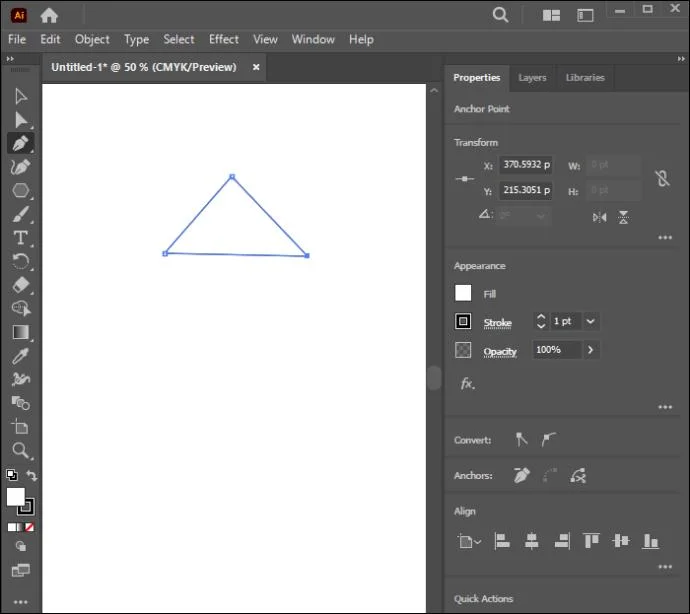Select the Properties tab
690x614 pixels.
pos(477,77)
